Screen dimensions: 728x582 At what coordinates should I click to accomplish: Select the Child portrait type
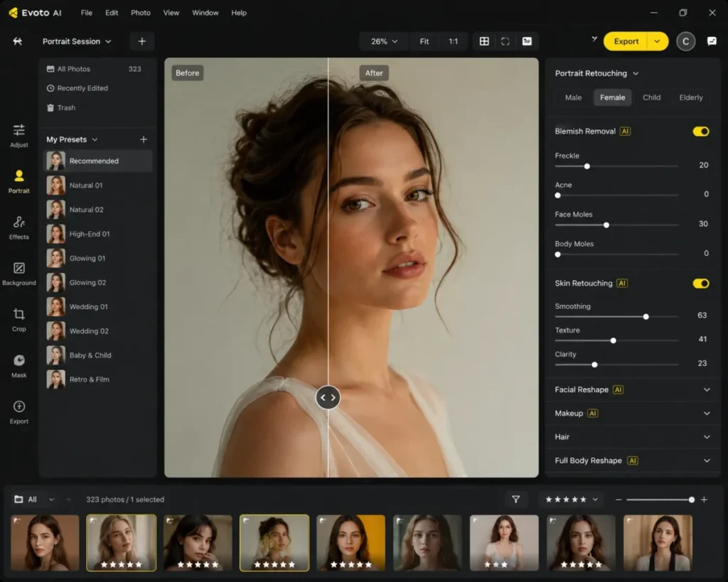(651, 97)
